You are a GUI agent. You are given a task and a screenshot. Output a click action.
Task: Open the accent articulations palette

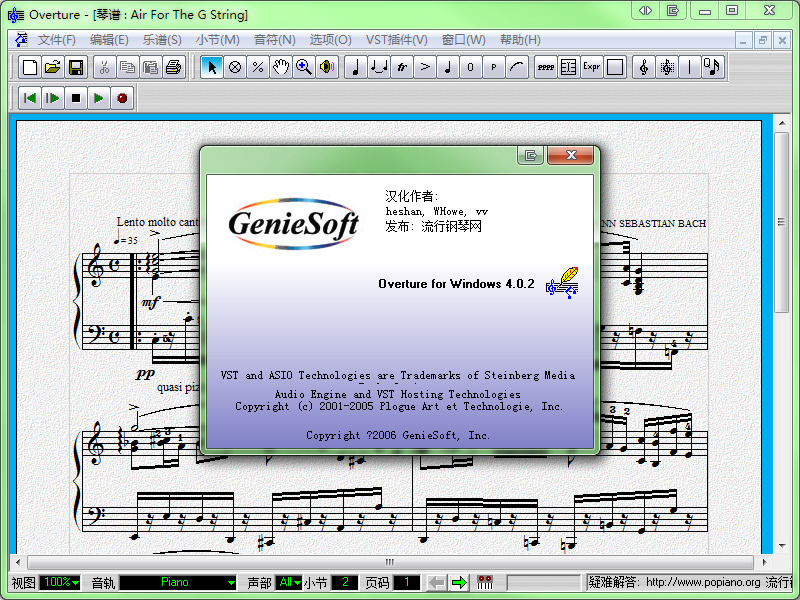click(424, 67)
